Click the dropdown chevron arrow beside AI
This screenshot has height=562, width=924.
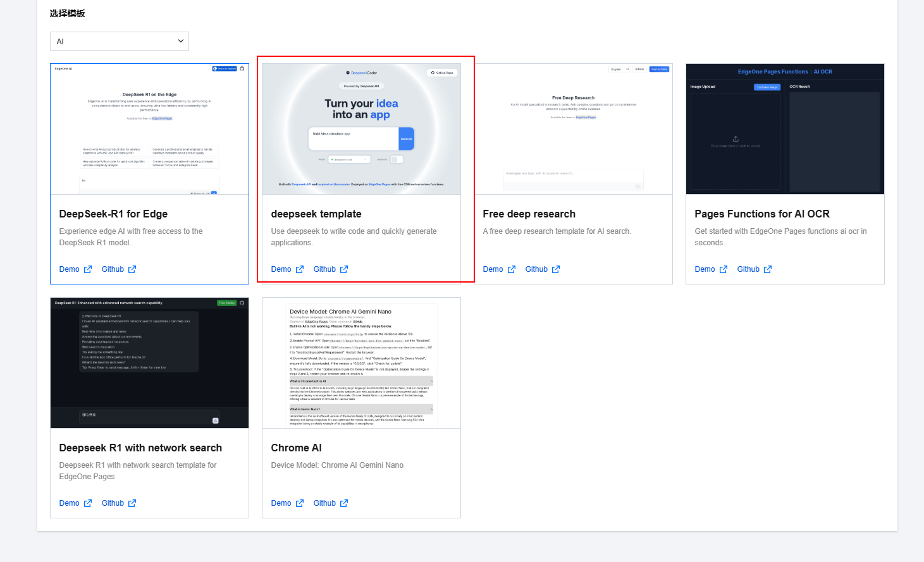pos(181,41)
